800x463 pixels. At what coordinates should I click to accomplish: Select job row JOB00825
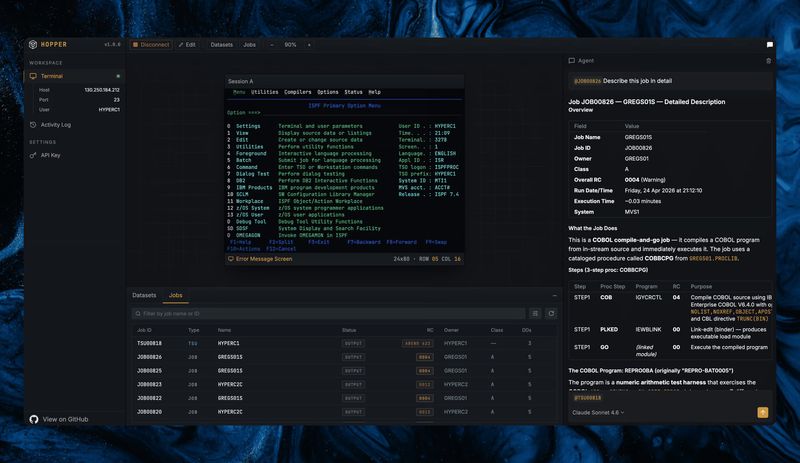pyautogui.click(x=344, y=371)
